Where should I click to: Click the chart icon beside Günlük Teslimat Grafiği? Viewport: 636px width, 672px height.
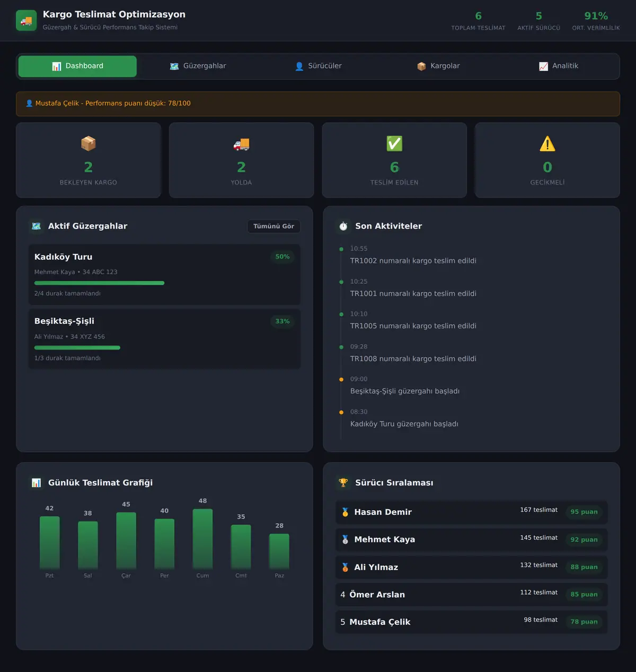(36, 483)
